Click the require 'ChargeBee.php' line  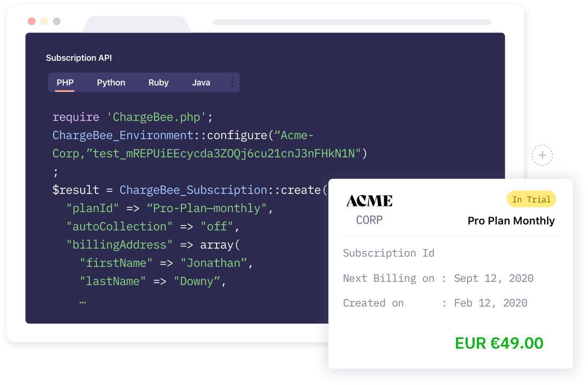[133, 117]
